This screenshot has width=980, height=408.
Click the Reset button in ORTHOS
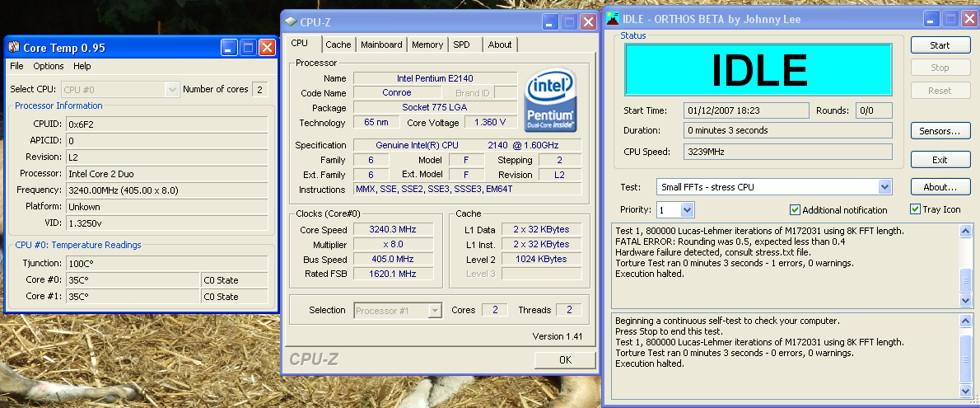tap(940, 90)
